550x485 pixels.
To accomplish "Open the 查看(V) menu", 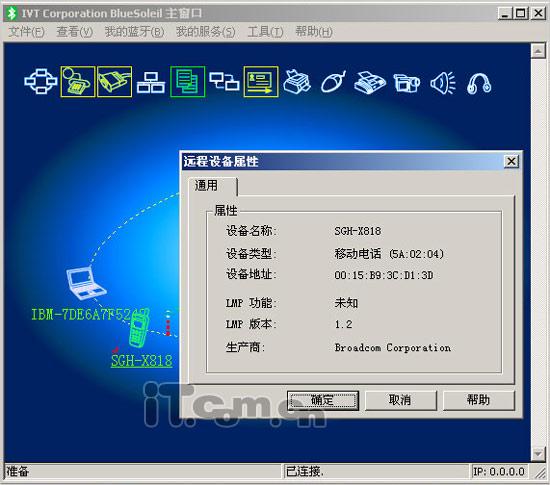I will point(74,32).
